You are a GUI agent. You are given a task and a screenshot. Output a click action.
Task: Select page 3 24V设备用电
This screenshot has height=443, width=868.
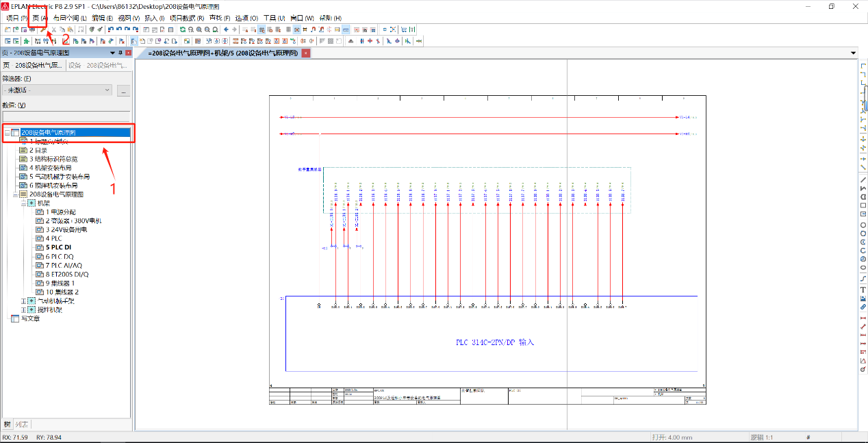point(66,230)
